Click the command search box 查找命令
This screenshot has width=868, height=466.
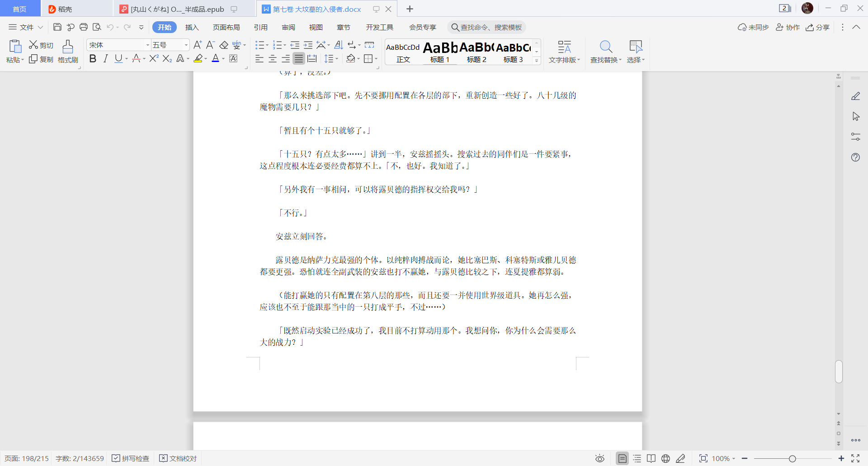tap(487, 27)
